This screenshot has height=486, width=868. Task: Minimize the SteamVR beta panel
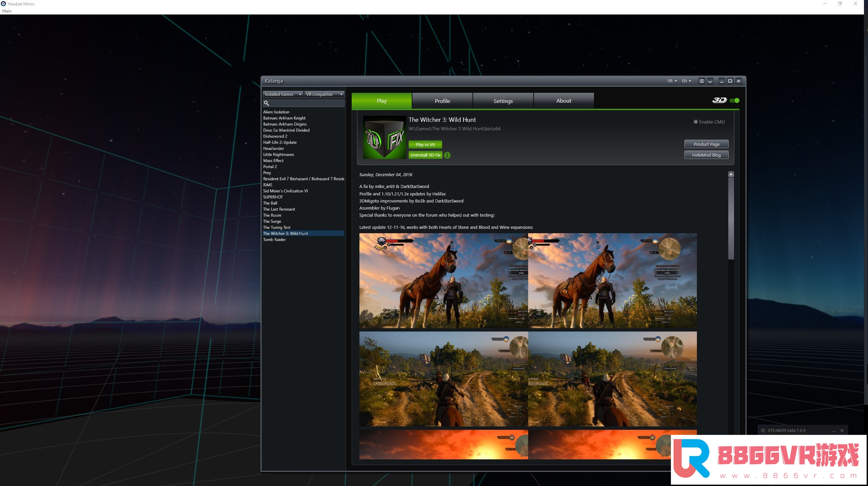click(x=834, y=430)
